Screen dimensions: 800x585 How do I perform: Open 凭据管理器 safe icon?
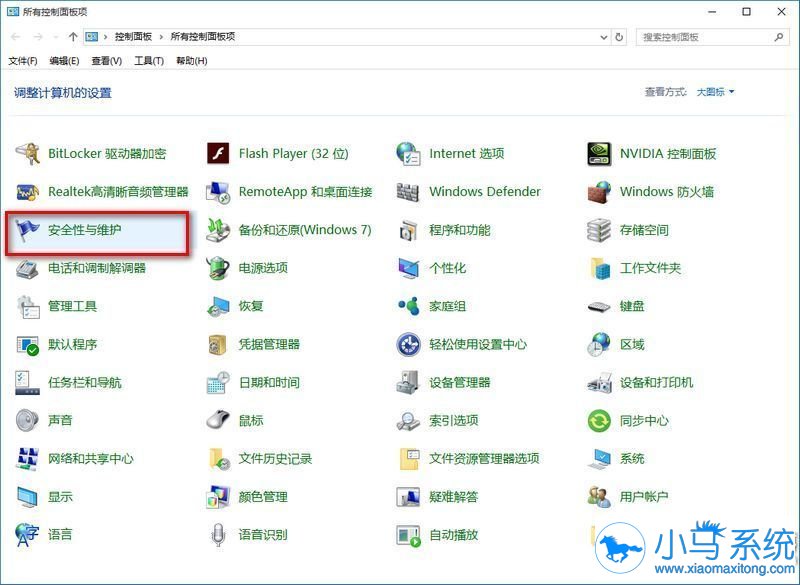tap(218, 344)
